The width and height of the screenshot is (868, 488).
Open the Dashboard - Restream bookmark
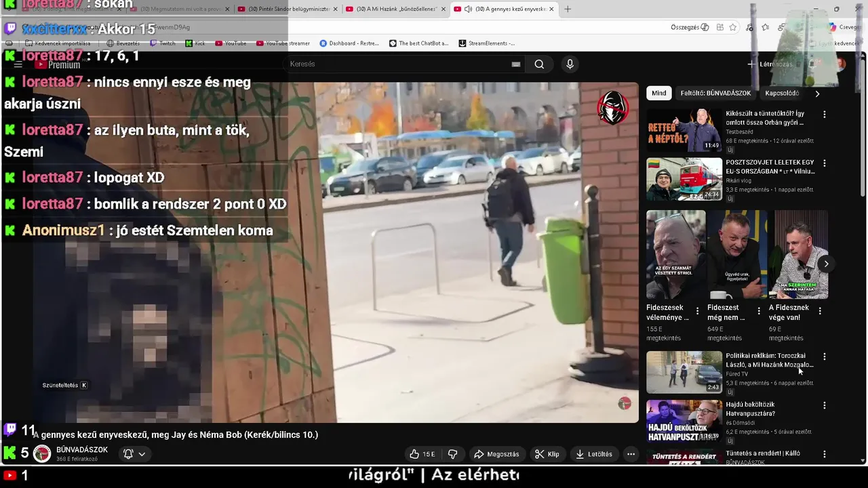point(349,43)
